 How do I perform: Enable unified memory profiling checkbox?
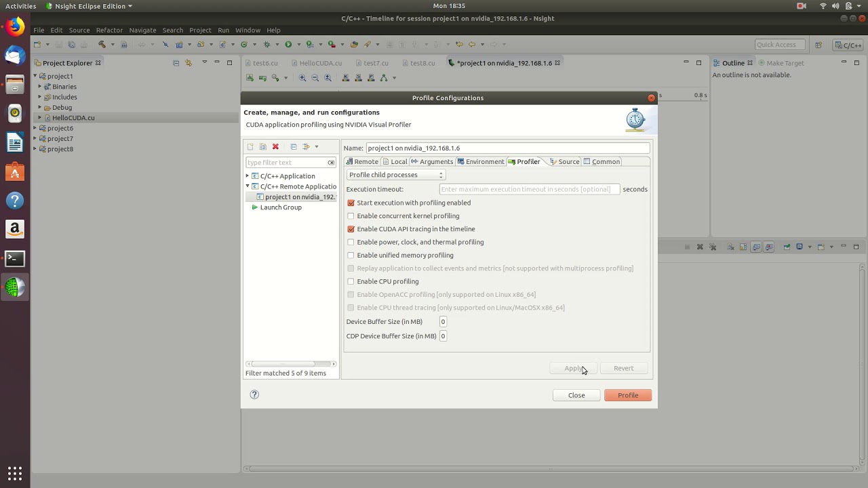click(x=351, y=256)
